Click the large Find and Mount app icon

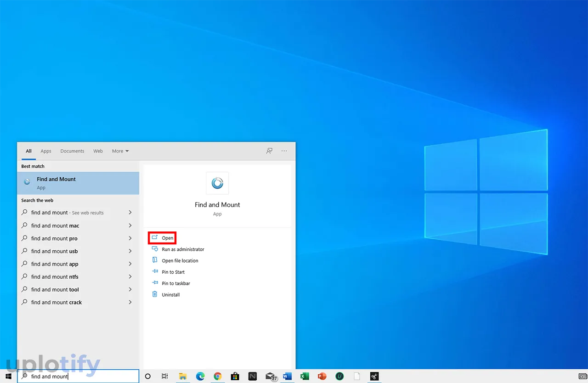click(217, 183)
